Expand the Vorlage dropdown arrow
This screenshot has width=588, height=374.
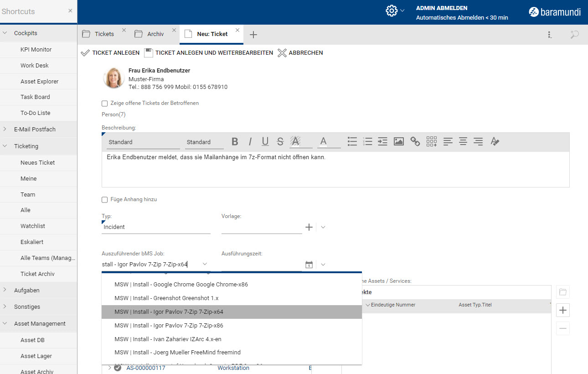point(323,227)
